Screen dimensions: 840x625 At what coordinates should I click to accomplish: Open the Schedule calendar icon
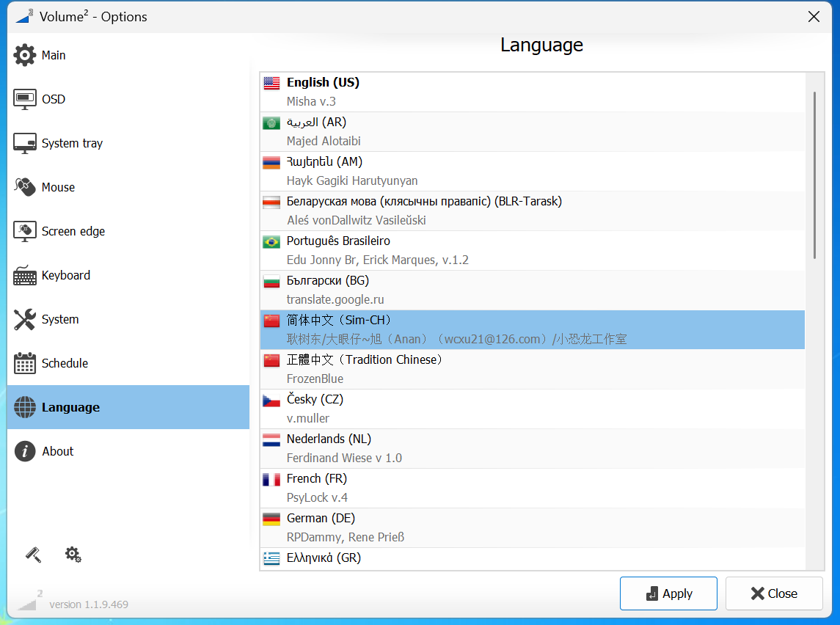(x=25, y=364)
